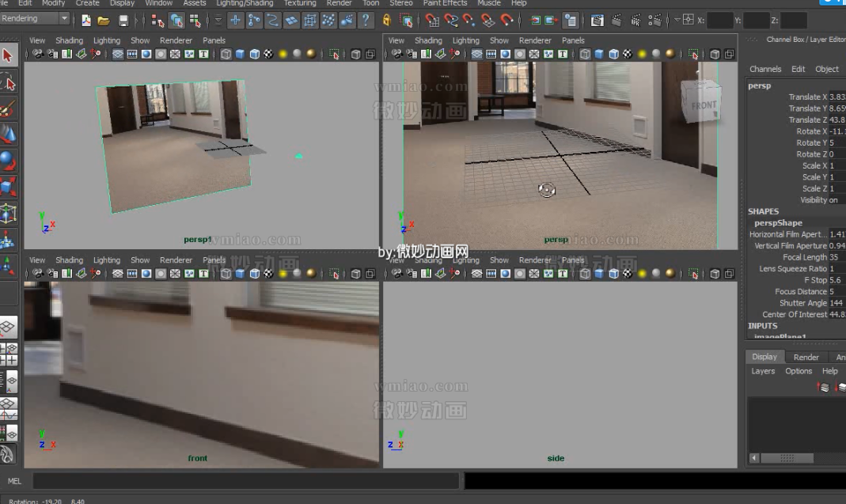Click the Scale tool cube icon
Image resolution: width=846 pixels, height=504 pixels.
[x=8, y=188]
